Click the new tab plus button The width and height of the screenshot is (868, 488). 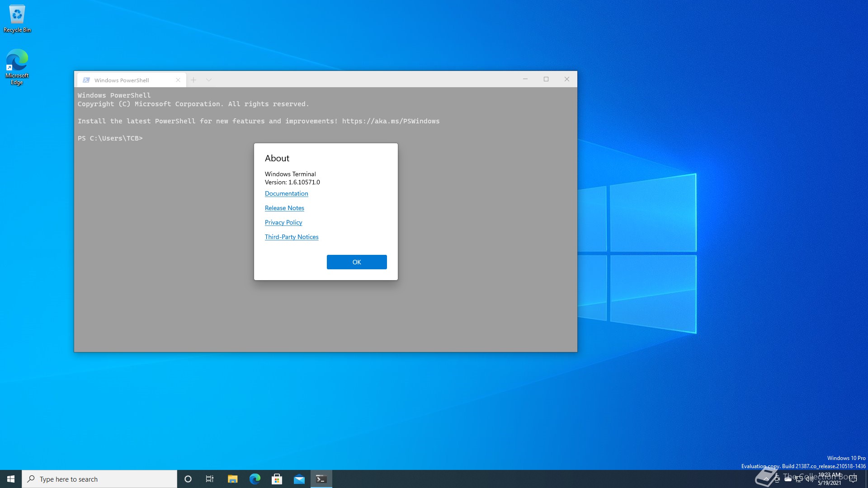click(x=193, y=80)
